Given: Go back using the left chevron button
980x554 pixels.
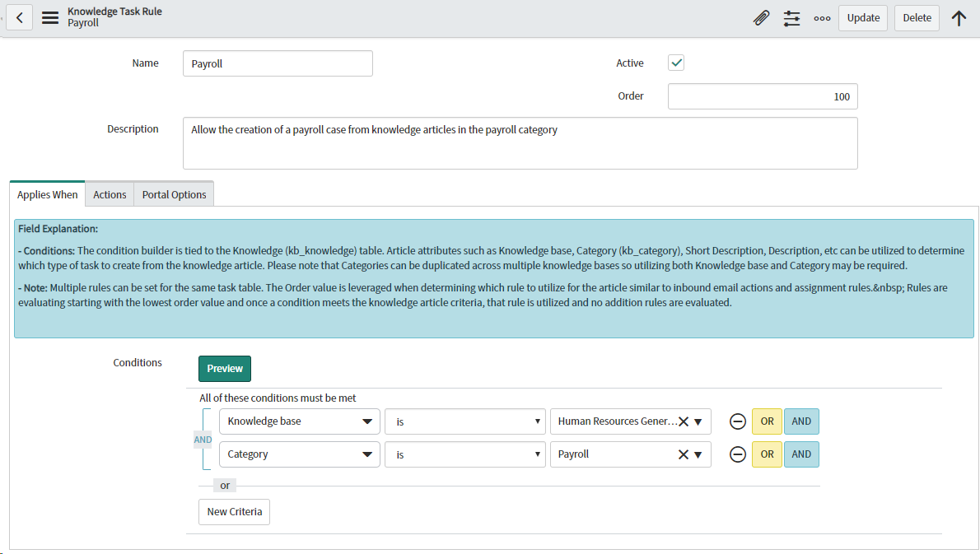Looking at the screenshot, I should coord(20,17).
